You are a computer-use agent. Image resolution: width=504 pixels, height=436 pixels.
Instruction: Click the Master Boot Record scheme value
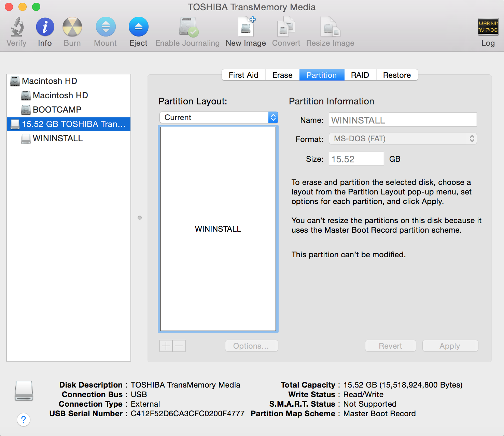[380, 413]
